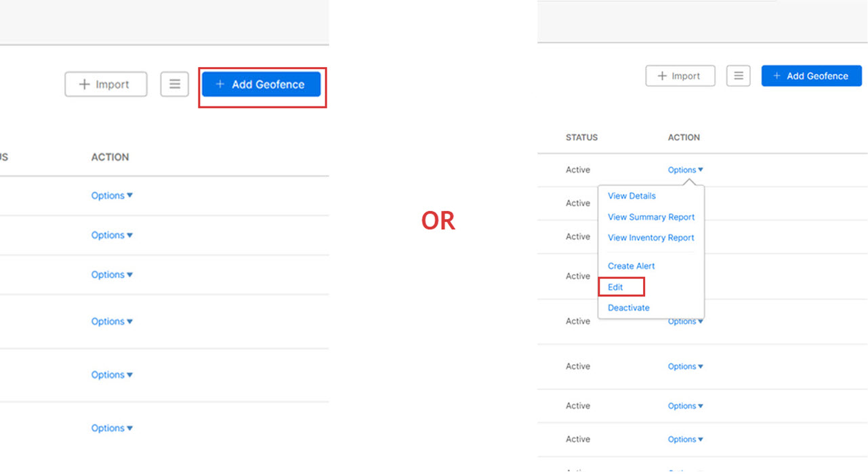
Task: Click ACTION column header in left screenshot
Action: [110, 157]
